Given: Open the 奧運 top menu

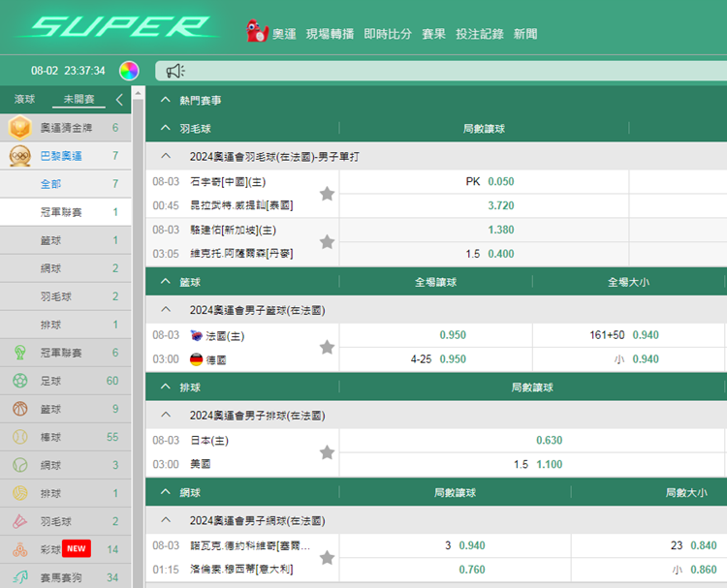Looking at the screenshot, I should [x=284, y=34].
